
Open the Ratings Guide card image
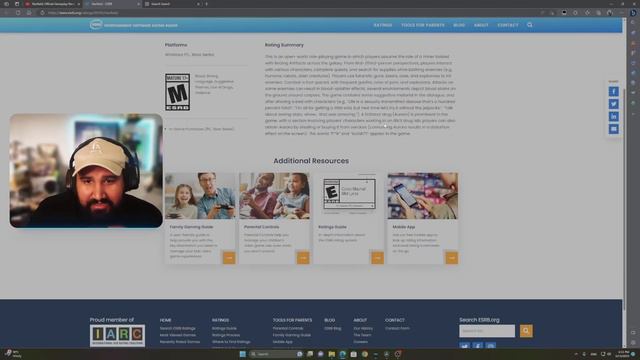(349, 196)
